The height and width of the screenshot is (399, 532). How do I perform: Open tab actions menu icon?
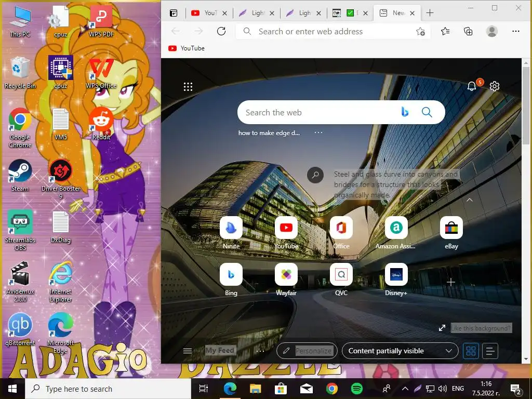click(x=174, y=13)
